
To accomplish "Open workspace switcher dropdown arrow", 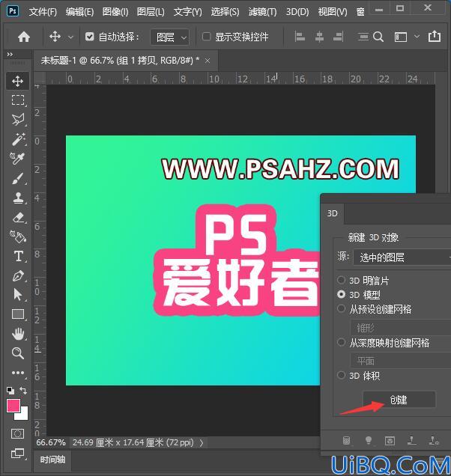I will (x=417, y=37).
